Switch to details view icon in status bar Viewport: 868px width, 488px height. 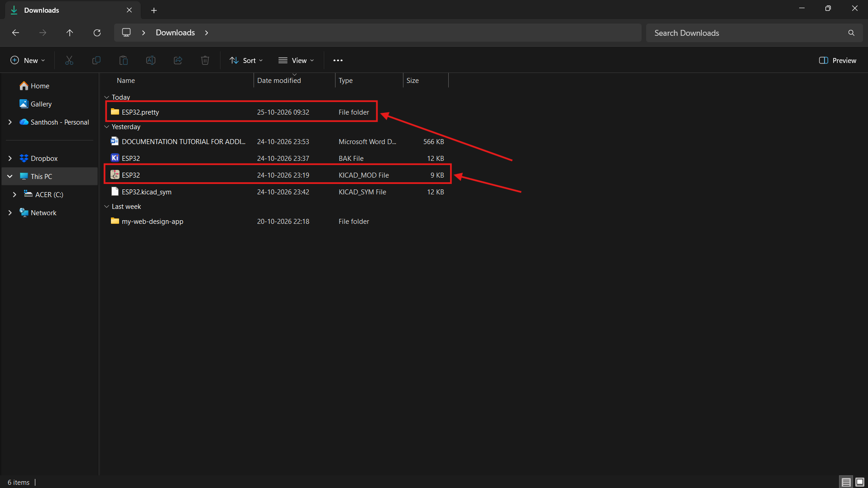pos(846,482)
